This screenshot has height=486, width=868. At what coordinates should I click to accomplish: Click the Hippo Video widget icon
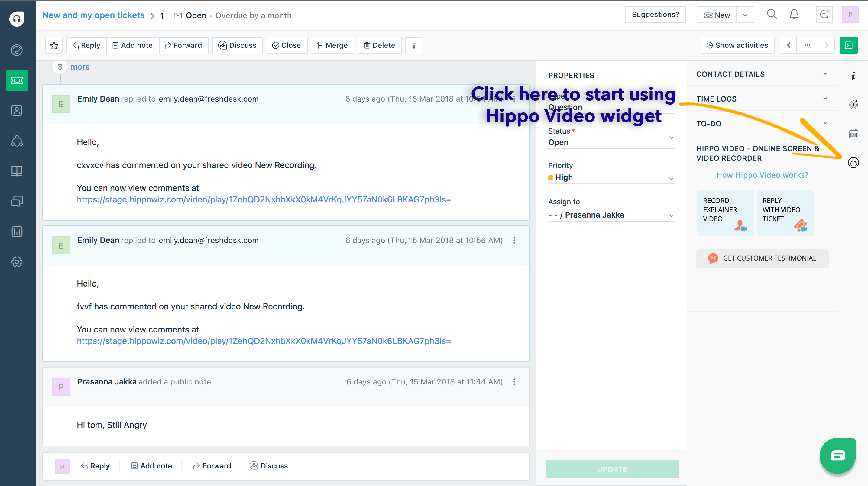pos(853,163)
